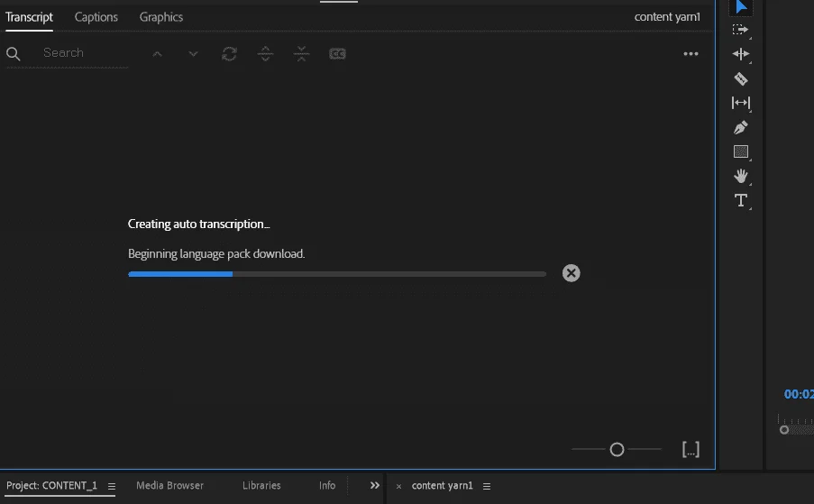Open the Project: CONTENT_1 panel tab

point(51,486)
